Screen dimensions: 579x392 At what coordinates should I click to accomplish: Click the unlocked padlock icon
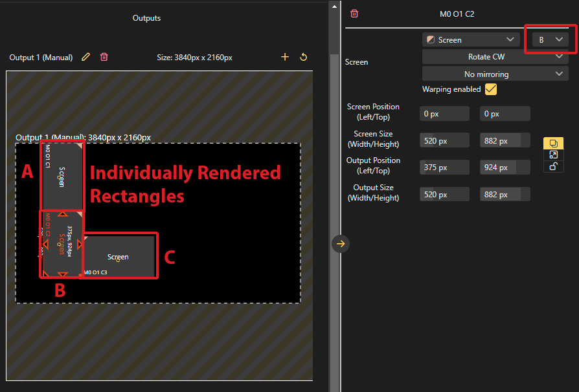point(553,166)
